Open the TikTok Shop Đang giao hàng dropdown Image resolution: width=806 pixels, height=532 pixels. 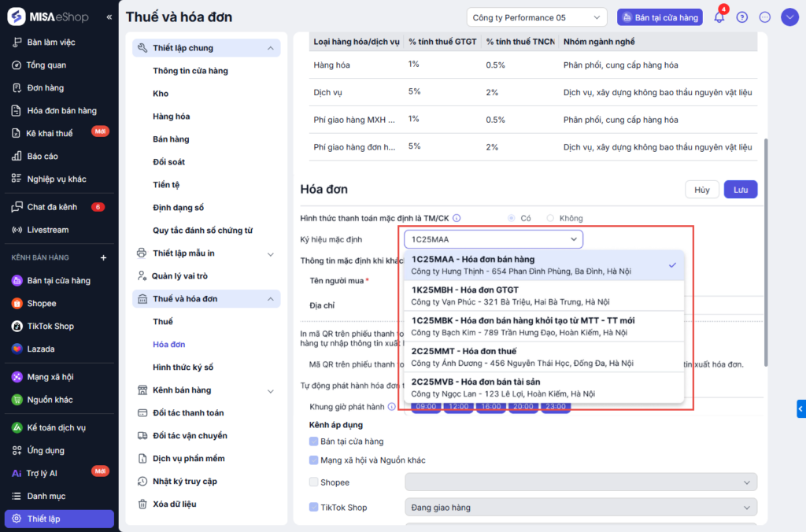(x=581, y=508)
